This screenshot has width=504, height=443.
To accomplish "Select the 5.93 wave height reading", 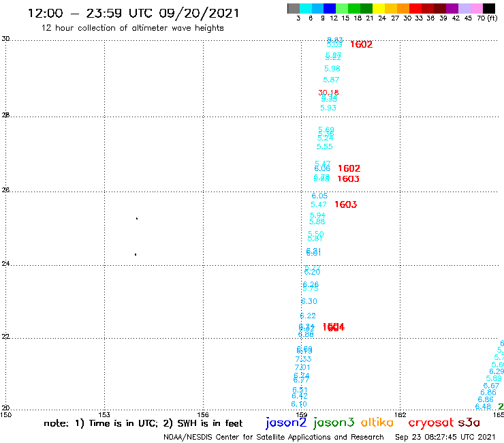I will [328, 108].
